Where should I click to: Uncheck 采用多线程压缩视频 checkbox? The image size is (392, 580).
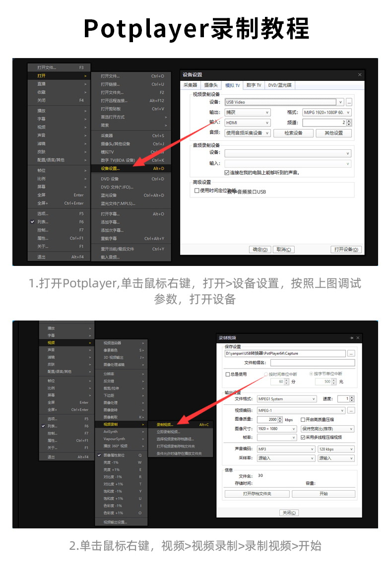303,437
